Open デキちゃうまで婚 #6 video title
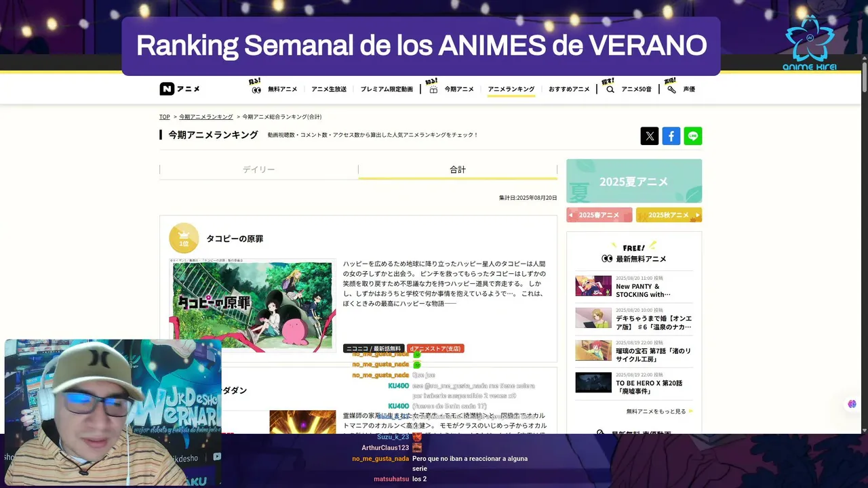868x488 pixels. click(x=654, y=323)
